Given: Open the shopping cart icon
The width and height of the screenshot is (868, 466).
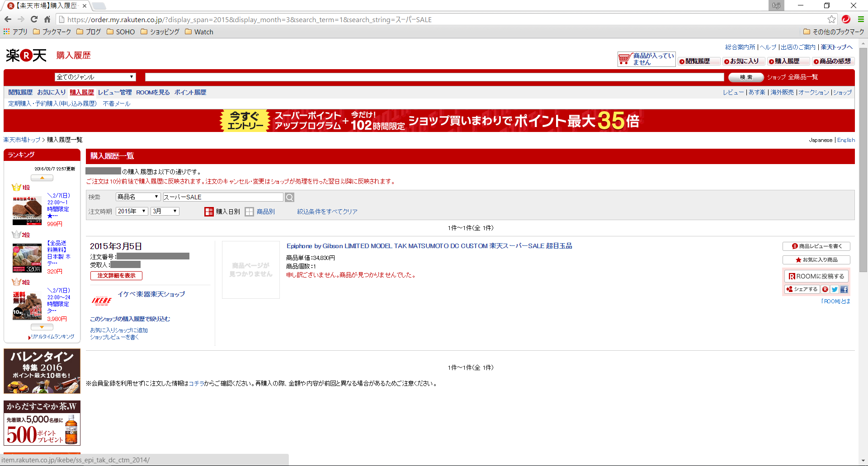Looking at the screenshot, I should coord(624,59).
